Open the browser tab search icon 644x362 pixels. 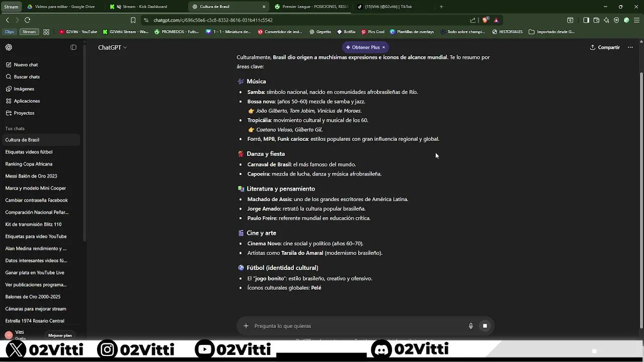(570, 20)
